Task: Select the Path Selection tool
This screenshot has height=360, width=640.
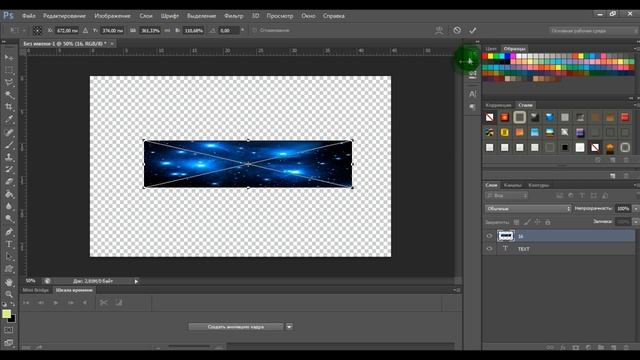Action: 9,257
